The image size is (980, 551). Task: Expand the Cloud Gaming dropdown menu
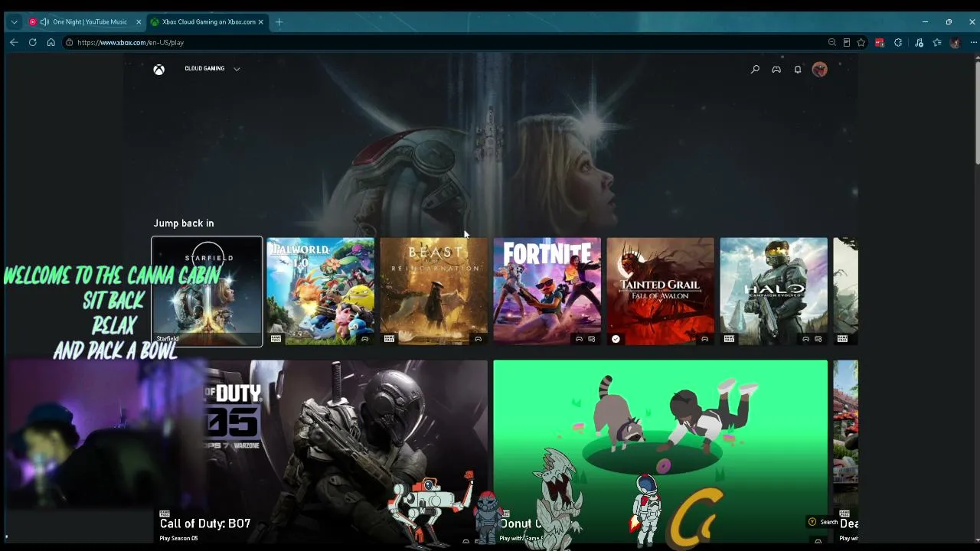click(212, 69)
